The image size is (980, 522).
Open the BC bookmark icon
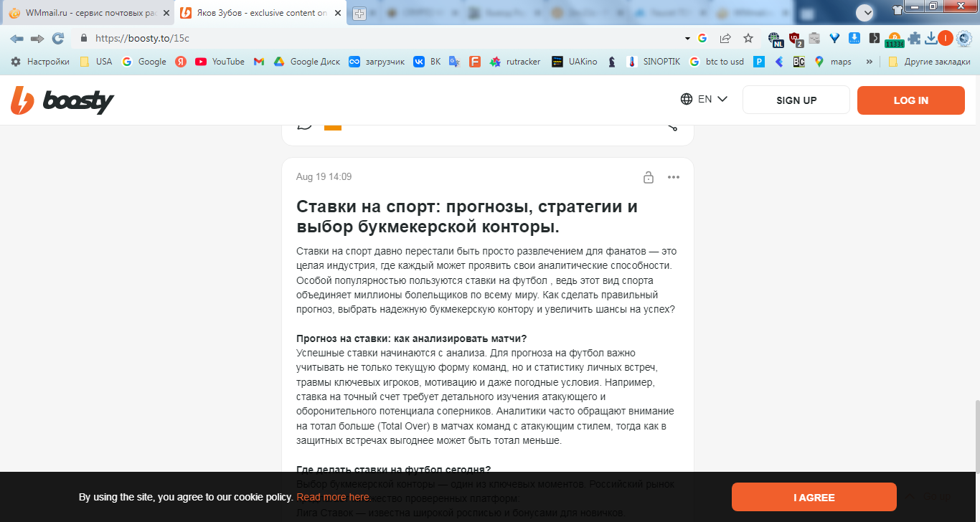point(798,62)
